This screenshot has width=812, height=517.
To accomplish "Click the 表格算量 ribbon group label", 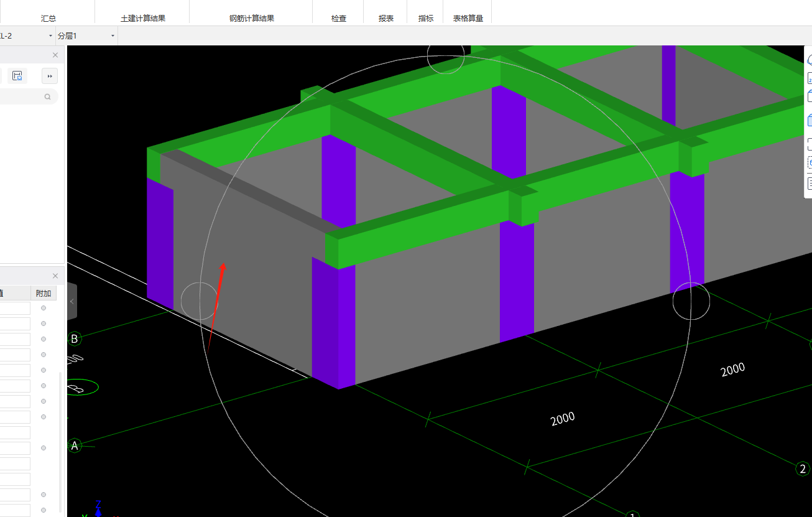I will (468, 19).
